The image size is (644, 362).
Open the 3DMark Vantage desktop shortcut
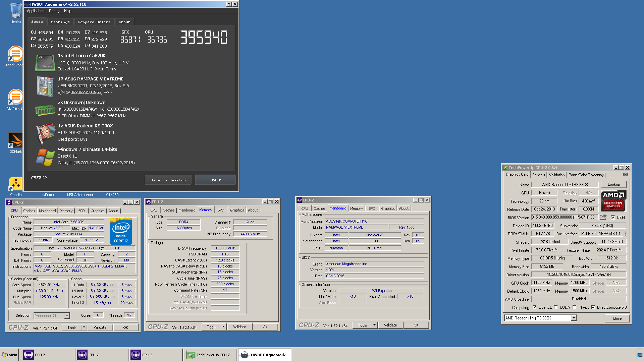click(x=15, y=56)
